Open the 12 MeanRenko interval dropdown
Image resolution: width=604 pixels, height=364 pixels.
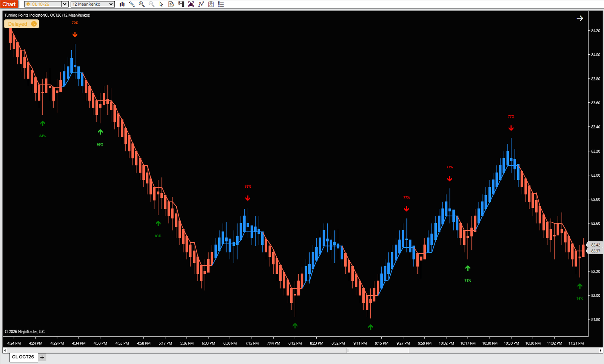point(92,4)
